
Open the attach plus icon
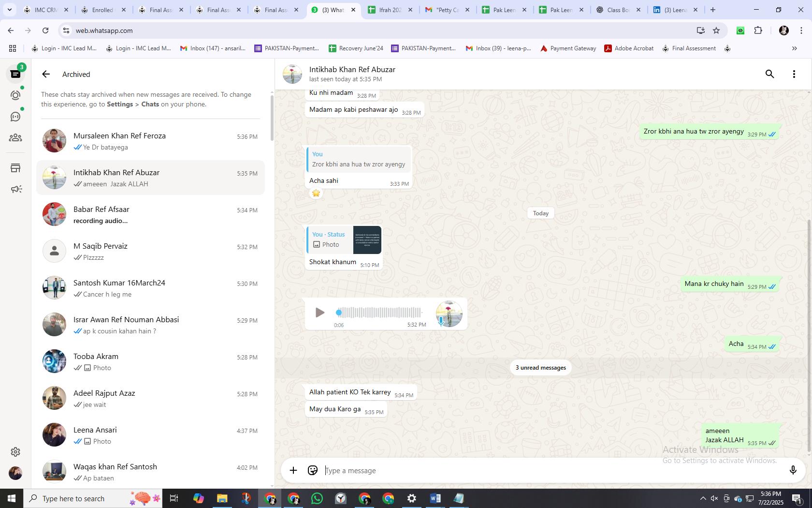point(293,470)
